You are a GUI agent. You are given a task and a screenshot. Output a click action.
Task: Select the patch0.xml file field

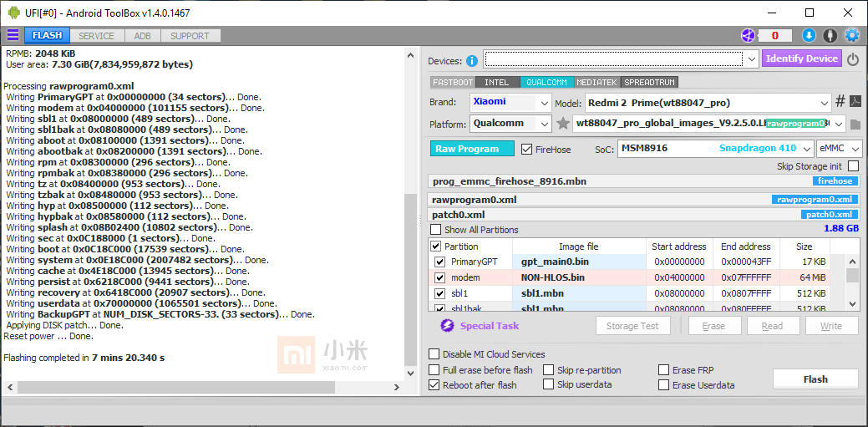[645, 215]
